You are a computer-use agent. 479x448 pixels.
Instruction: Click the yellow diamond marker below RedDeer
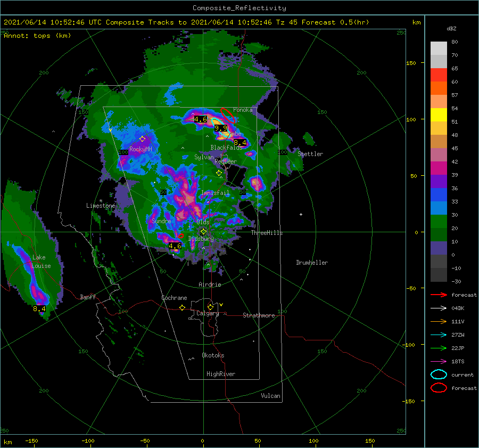219,173
